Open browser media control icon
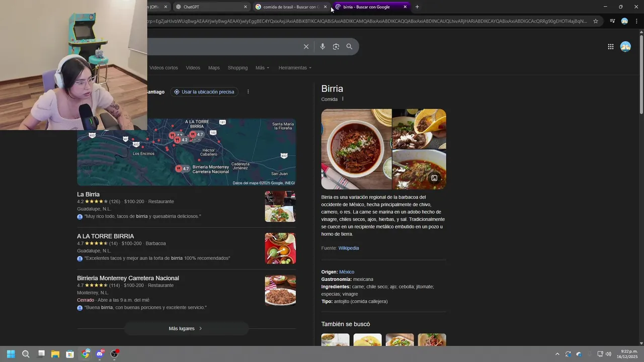The width and height of the screenshot is (644, 362). (x=612, y=21)
